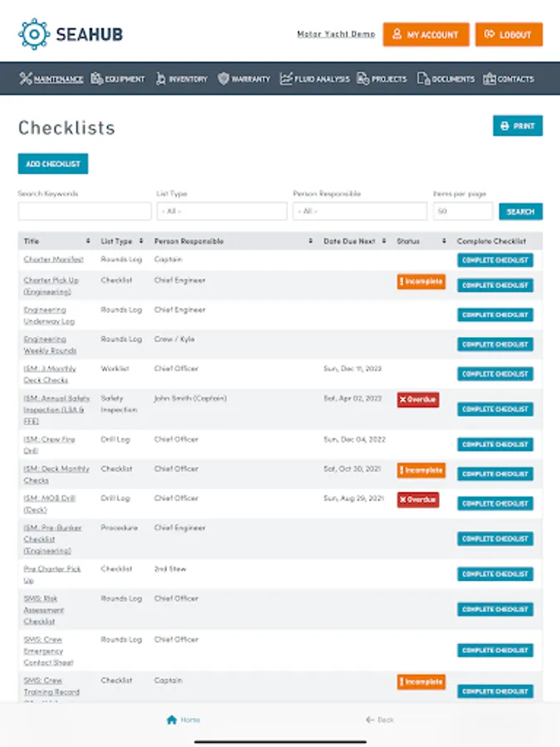The width and height of the screenshot is (560, 747).
Task: Open the Person Responsible dropdown
Action: pos(359,212)
